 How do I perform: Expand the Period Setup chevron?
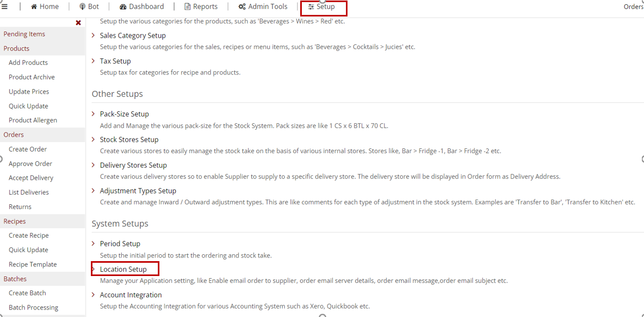pyautogui.click(x=94, y=244)
